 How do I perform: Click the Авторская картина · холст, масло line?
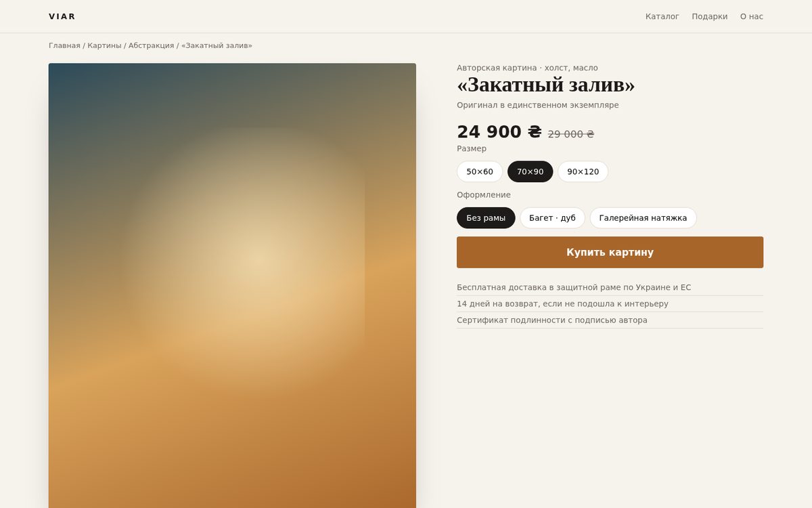[527, 68]
